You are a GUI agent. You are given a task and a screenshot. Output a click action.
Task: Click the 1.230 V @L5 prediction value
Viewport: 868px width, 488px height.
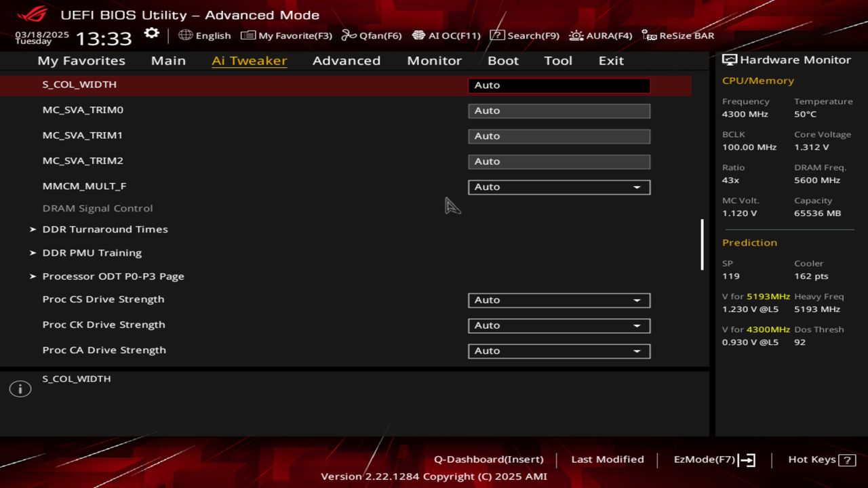750,309
